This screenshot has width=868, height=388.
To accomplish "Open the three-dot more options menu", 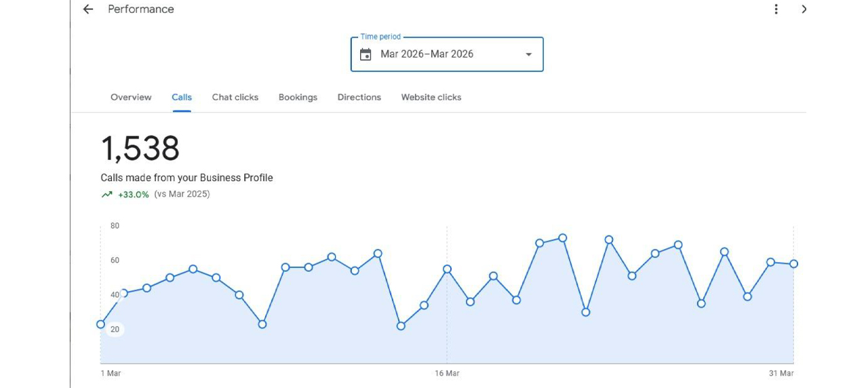I will pyautogui.click(x=776, y=9).
